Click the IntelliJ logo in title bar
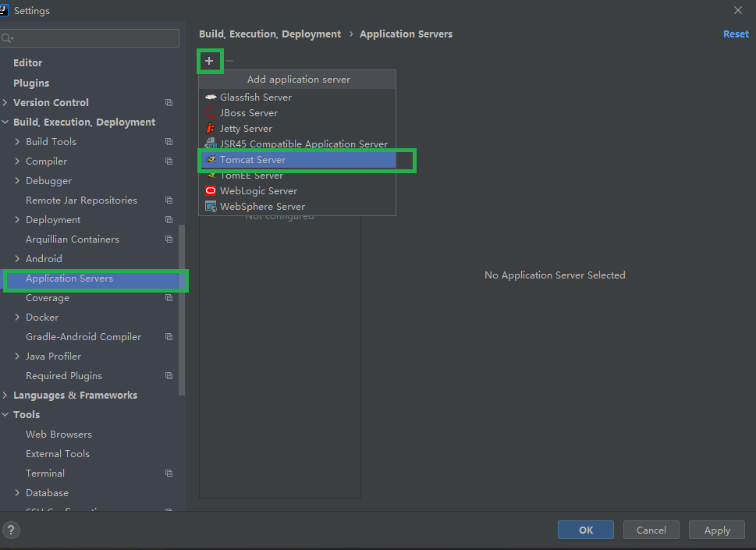Viewport: 756px width, 550px height. pyautogui.click(x=3, y=10)
